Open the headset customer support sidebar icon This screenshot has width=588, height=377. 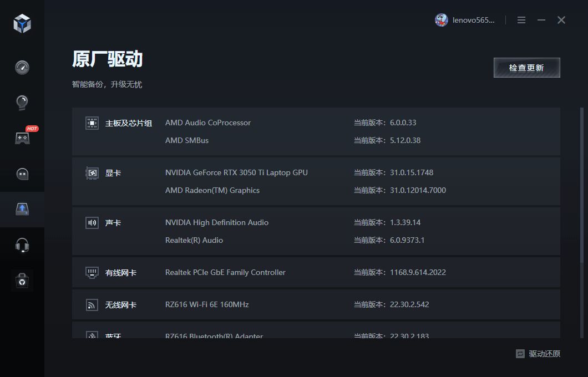click(22, 245)
